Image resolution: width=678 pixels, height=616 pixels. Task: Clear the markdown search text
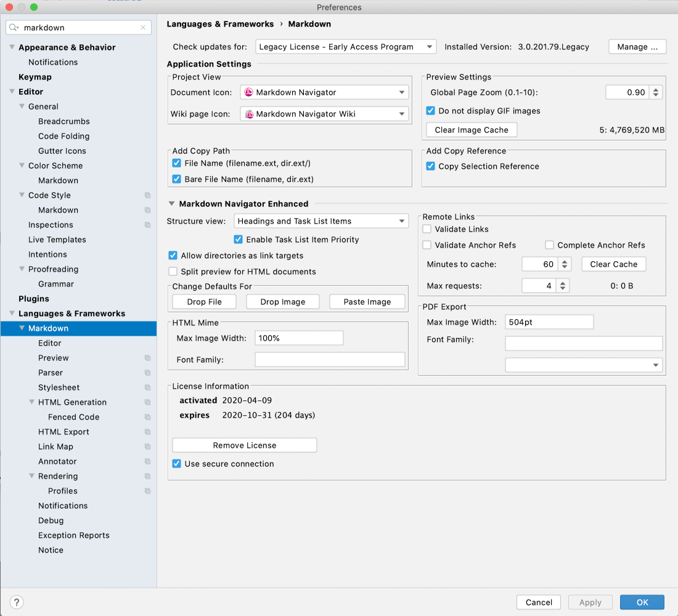point(143,28)
